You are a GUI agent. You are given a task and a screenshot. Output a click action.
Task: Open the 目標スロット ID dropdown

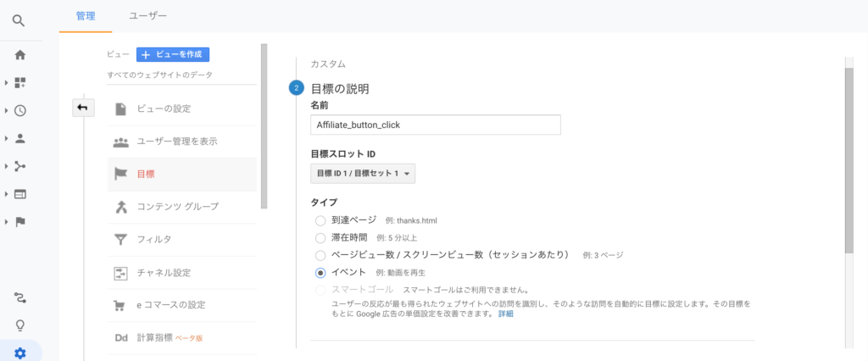point(363,174)
